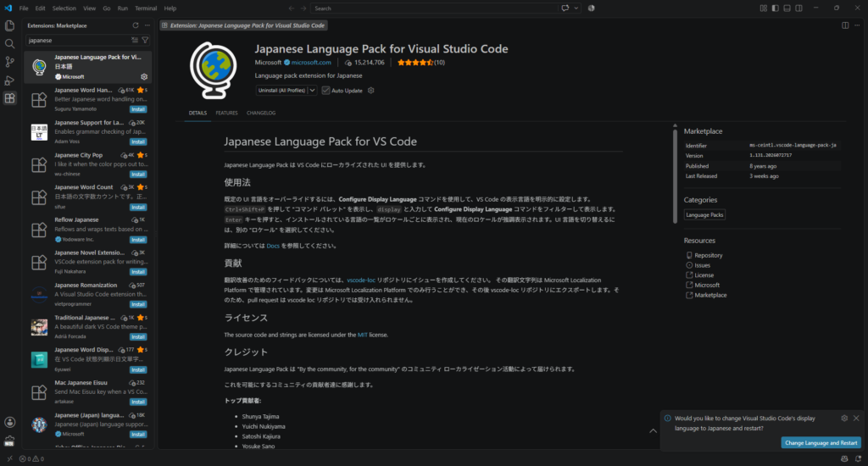The image size is (868, 466).
Task: Toggle the Auto Update checkbox
Action: 325,90
